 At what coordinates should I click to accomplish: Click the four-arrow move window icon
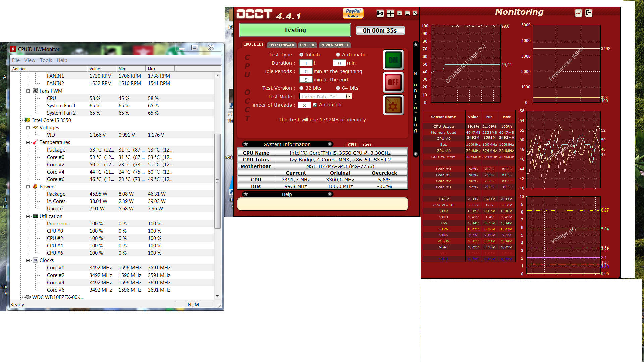(x=390, y=13)
